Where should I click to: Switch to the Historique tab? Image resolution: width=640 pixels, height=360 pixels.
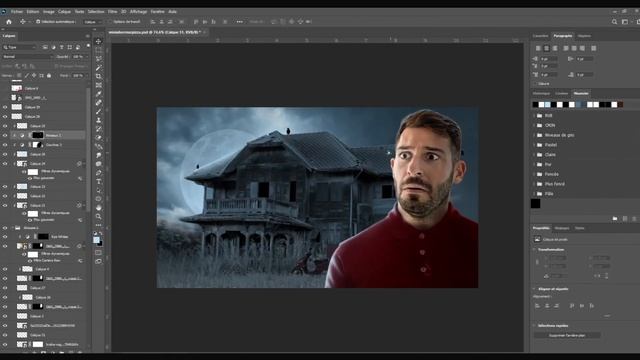click(x=541, y=93)
